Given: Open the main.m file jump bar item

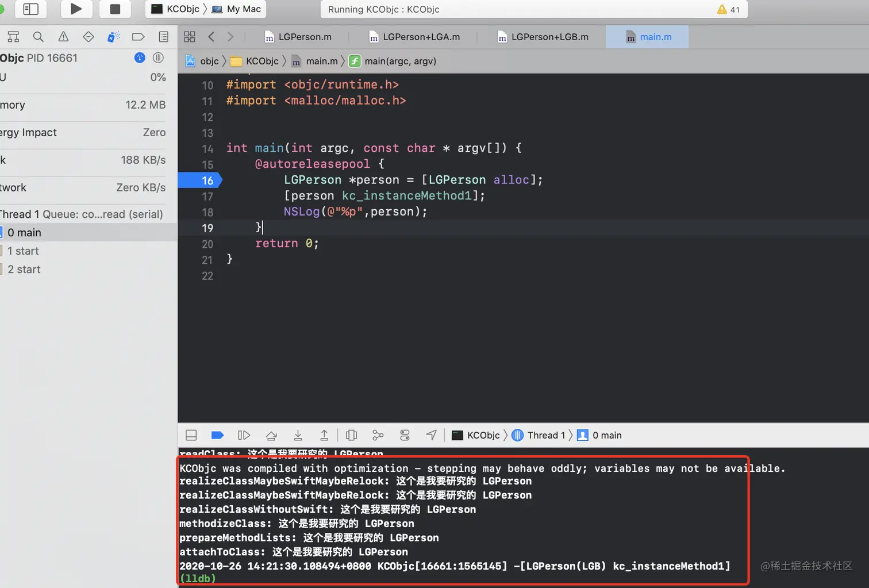Looking at the screenshot, I should pyautogui.click(x=314, y=61).
